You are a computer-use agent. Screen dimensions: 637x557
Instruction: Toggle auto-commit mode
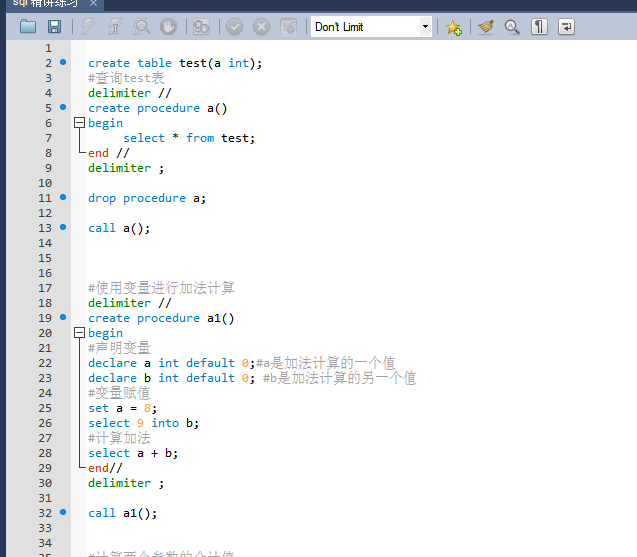[x=288, y=27]
